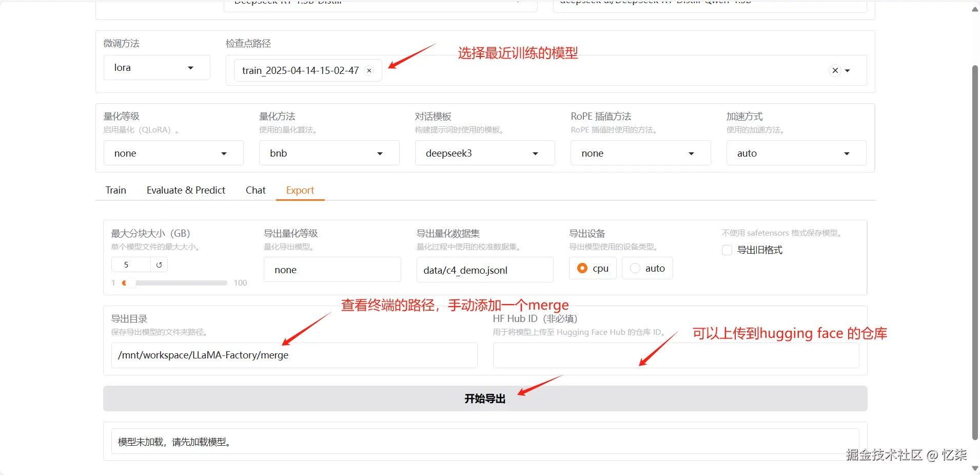Open the RoPE 插值方法 dropdown
The image size is (980, 475).
(x=640, y=153)
